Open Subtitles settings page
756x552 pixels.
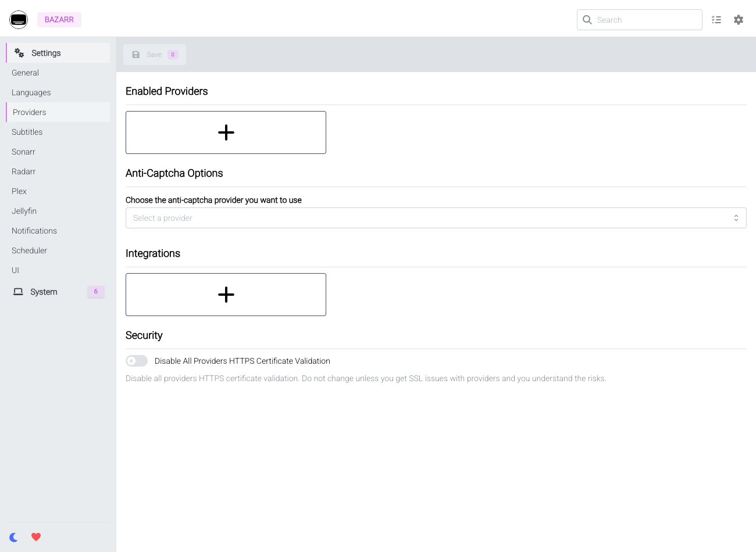[58, 132]
